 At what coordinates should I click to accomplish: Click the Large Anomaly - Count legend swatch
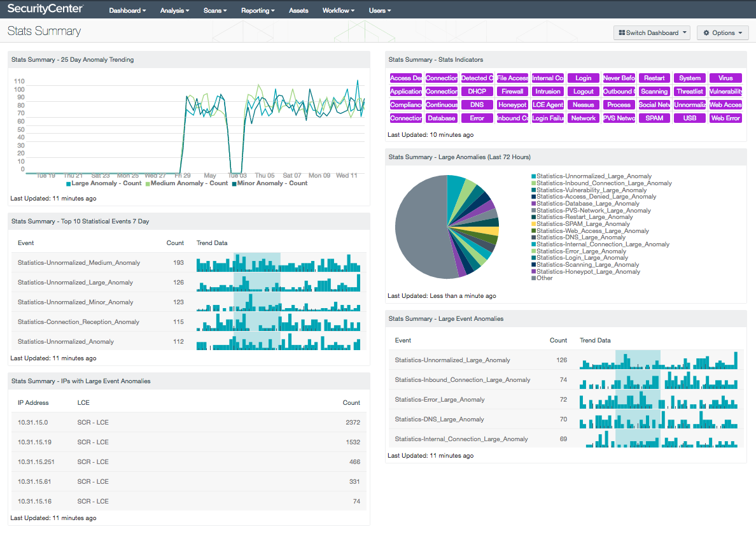click(x=69, y=184)
